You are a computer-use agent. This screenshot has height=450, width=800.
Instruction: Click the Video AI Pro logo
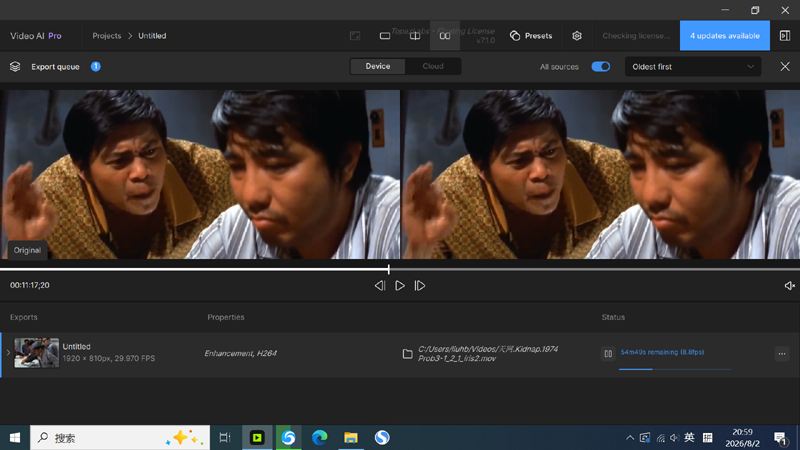(x=36, y=36)
